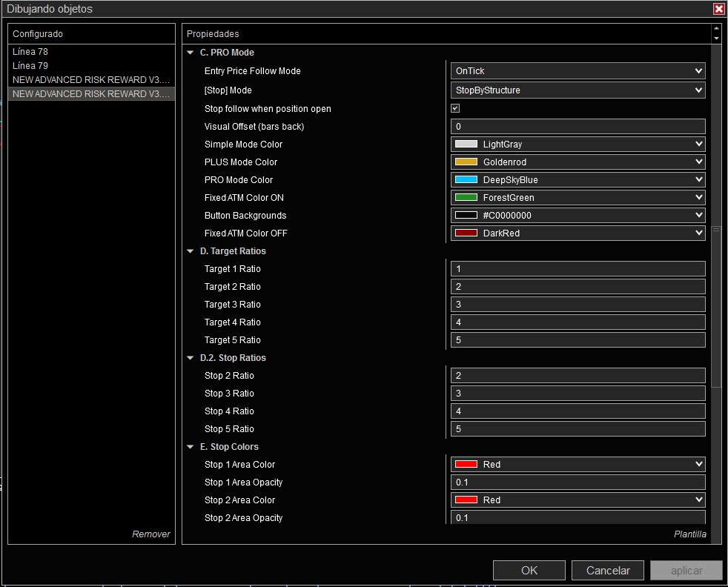Viewport: 728px width, 587px height.
Task: Select Línea 78 in the Configurado list
Action: (30, 52)
